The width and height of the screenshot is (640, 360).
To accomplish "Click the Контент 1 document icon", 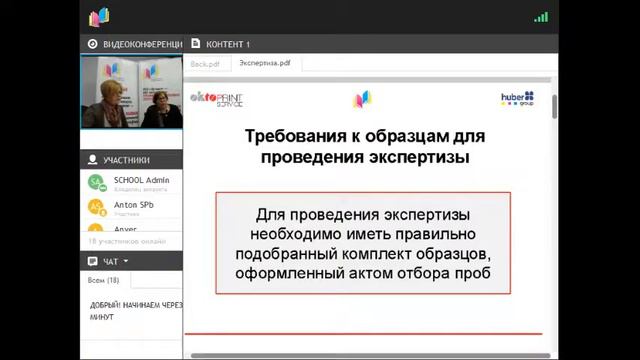I will pyautogui.click(x=196, y=43).
